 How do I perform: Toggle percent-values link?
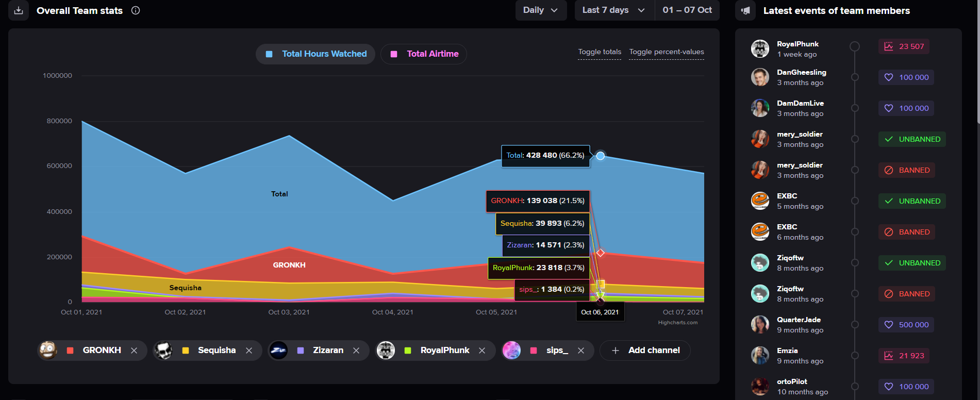point(666,52)
